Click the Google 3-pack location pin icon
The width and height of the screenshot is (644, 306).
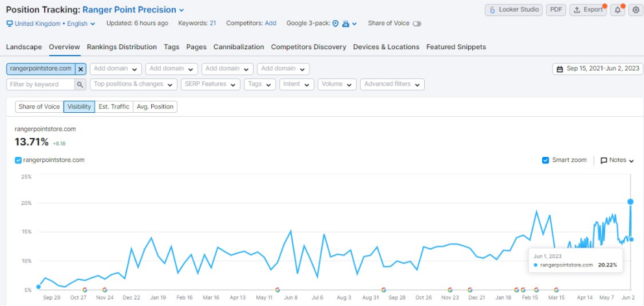(335, 24)
